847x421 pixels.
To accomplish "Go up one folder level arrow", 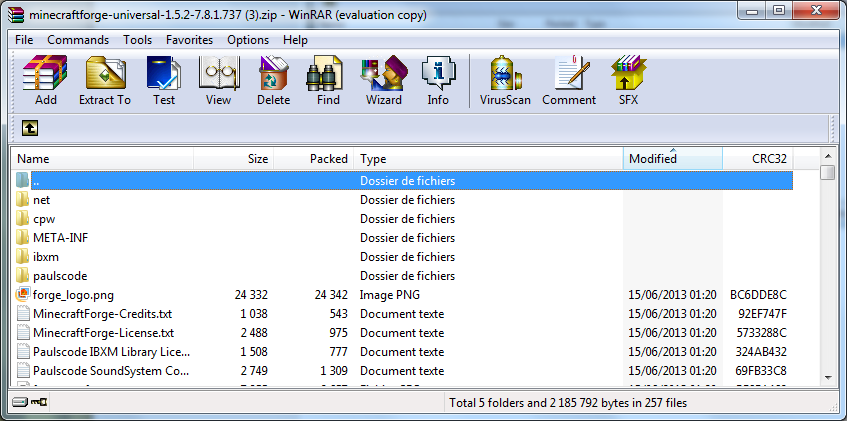I will (x=30, y=128).
